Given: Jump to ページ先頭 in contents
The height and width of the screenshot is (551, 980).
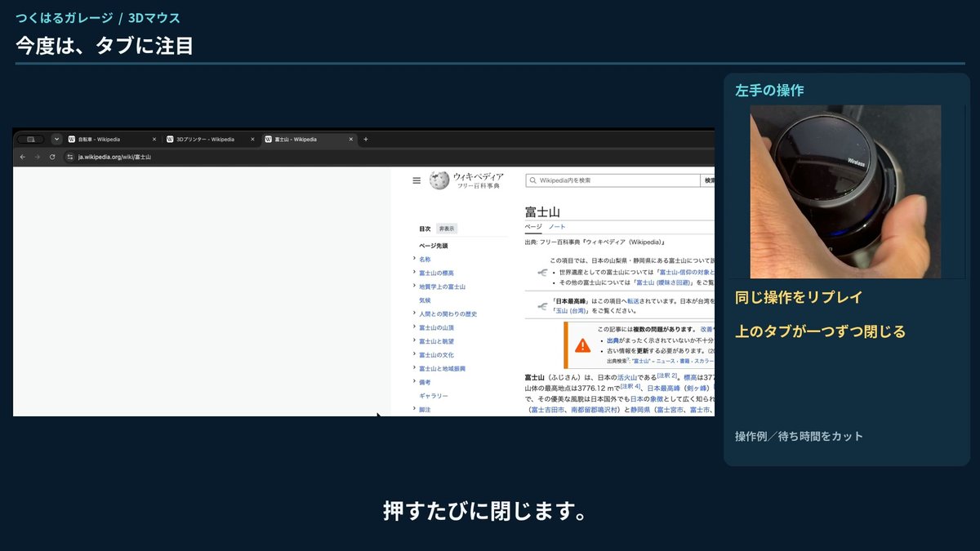Looking at the screenshot, I should [x=434, y=246].
